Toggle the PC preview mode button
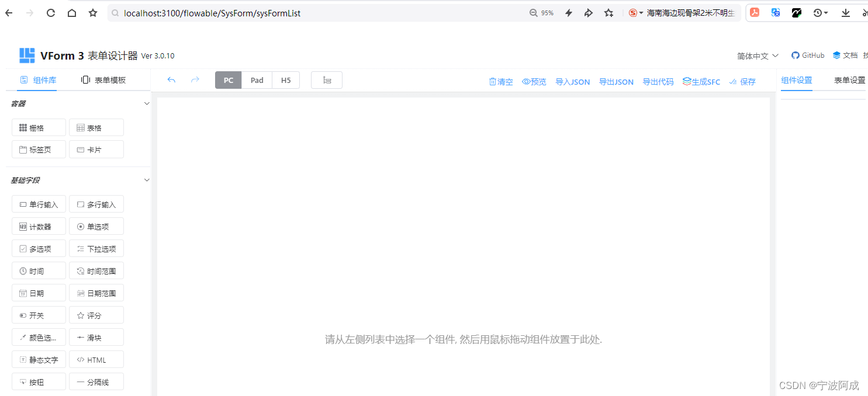868x396 pixels. point(228,80)
